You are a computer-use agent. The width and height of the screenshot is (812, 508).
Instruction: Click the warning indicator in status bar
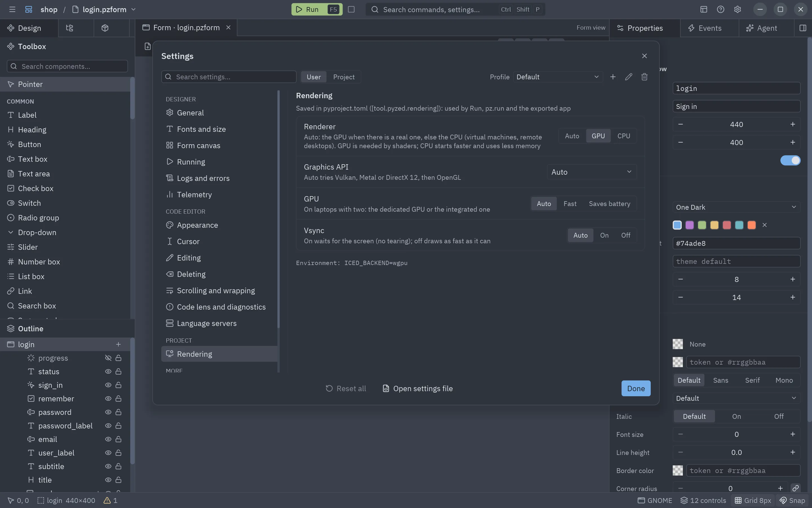point(111,501)
